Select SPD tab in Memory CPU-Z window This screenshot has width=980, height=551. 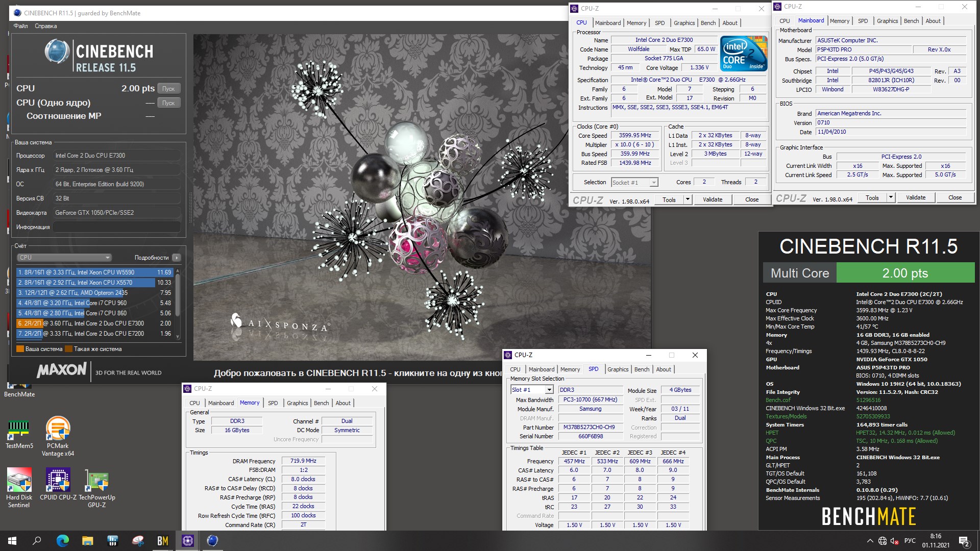tap(273, 403)
